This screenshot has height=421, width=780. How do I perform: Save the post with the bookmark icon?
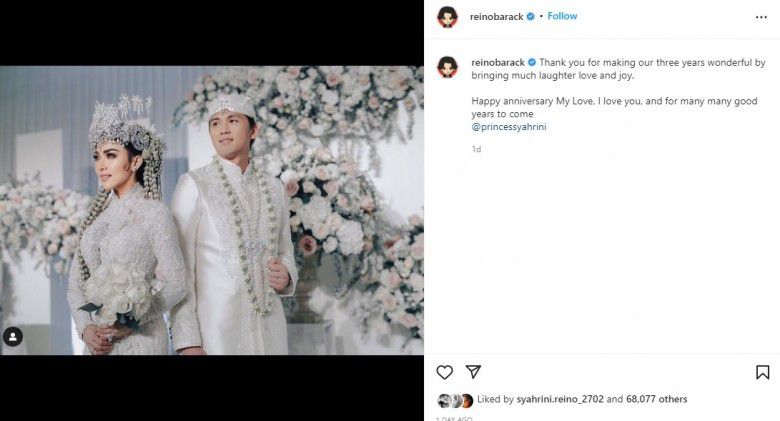click(762, 372)
